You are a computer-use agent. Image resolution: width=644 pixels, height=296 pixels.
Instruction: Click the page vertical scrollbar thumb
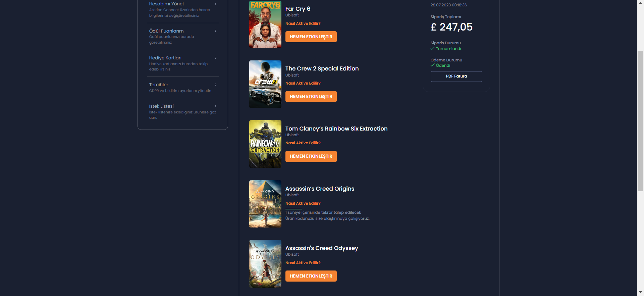tap(640, 121)
